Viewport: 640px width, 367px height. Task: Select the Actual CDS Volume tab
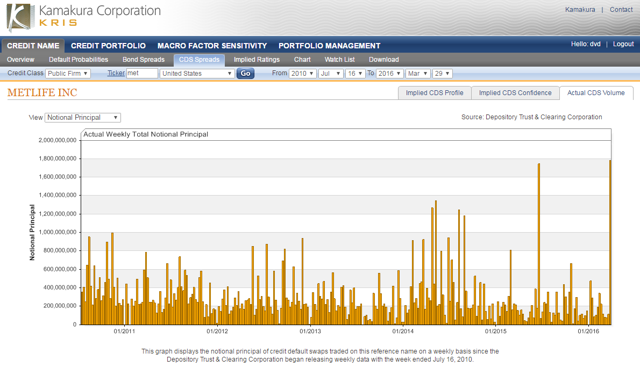pos(596,93)
